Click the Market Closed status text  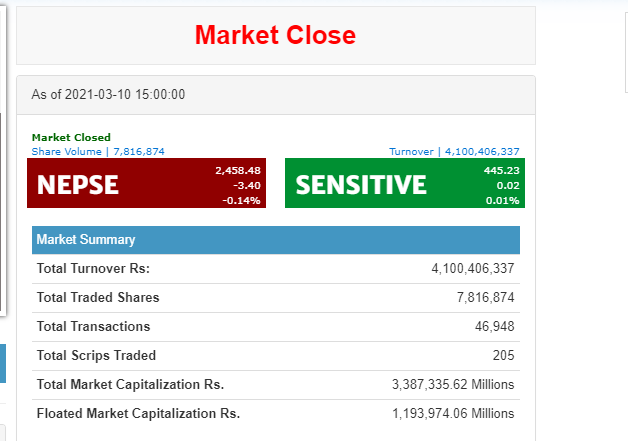71,137
